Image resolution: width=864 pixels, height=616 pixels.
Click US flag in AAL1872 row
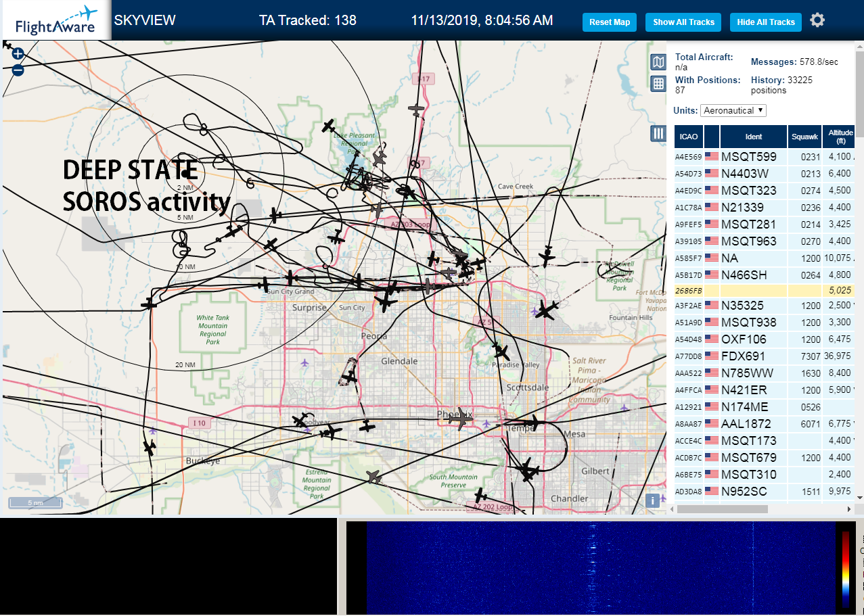(x=712, y=423)
